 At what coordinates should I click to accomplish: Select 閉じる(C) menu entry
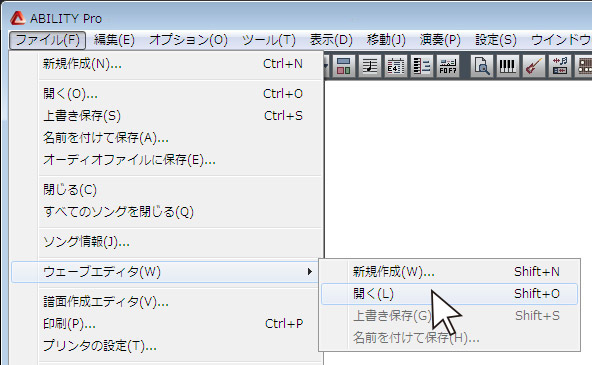[166, 189]
